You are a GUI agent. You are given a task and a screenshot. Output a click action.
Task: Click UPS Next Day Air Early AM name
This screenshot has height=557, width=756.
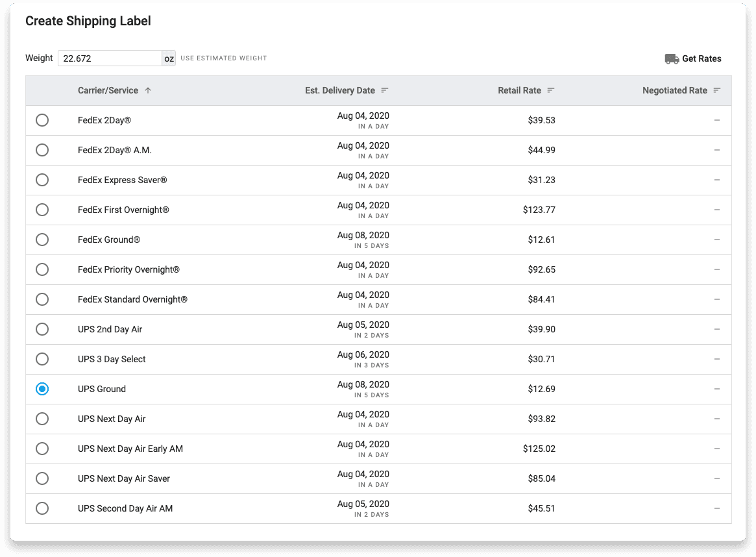[x=130, y=449]
